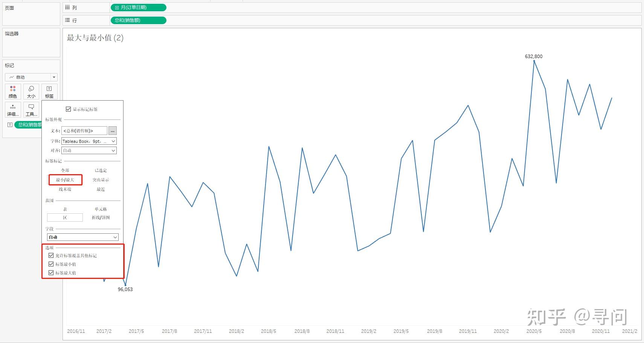Click the columns shelf icon next to 列
The width and height of the screenshot is (644, 343).
[x=67, y=7]
